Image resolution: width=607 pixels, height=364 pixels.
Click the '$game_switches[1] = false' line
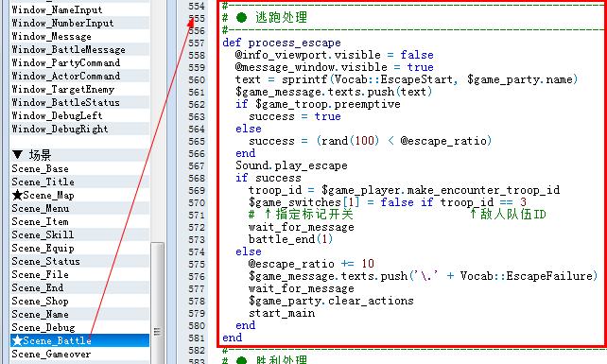click(x=388, y=202)
